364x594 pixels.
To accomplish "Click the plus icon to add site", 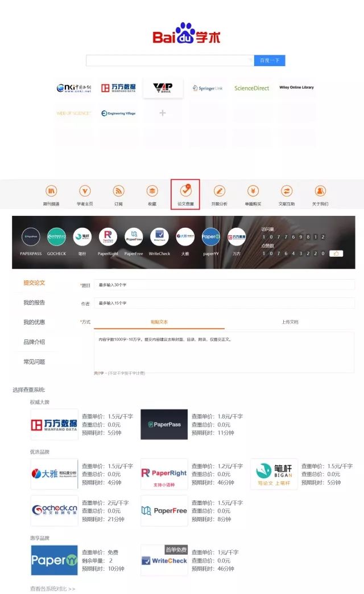I will click(163, 113).
